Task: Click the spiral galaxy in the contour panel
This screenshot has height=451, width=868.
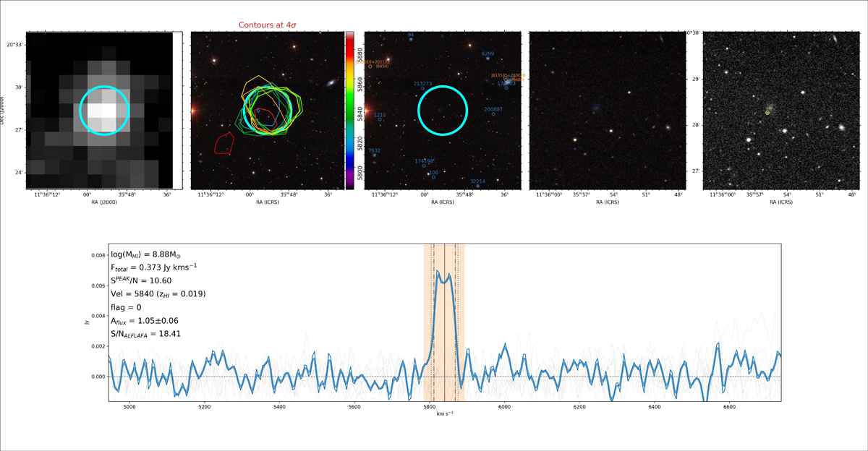Action: (x=331, y=83)
